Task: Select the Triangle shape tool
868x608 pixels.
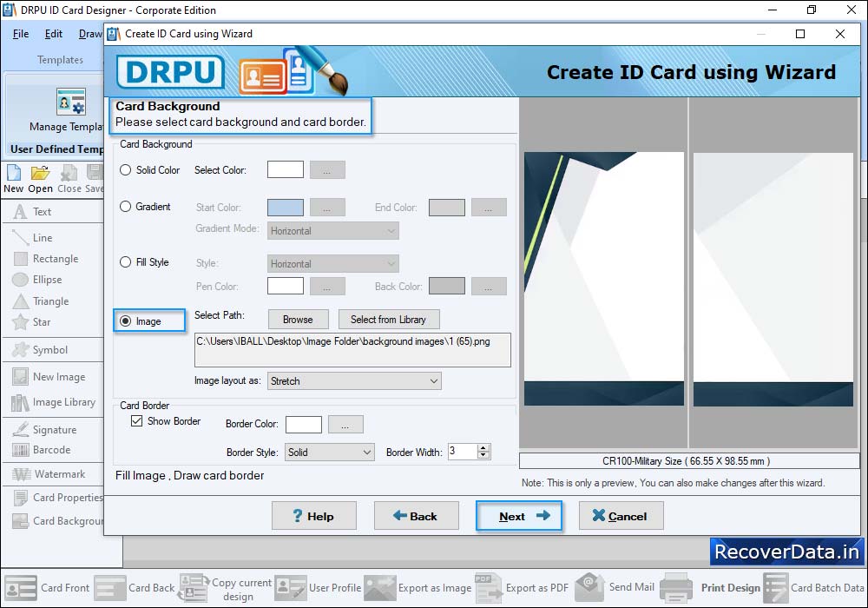Action: (41, 301)
